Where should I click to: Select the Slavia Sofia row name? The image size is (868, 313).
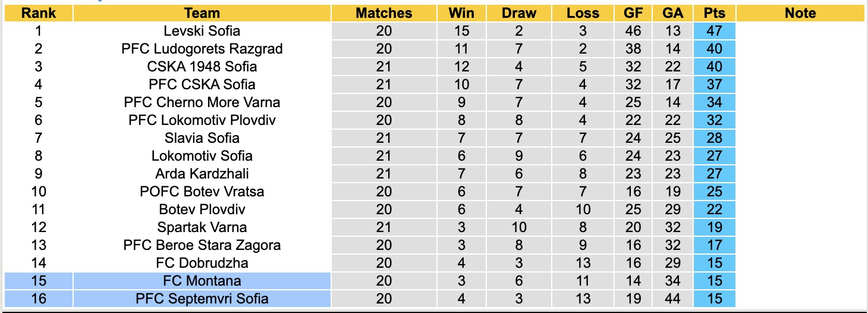click(x=202, y=138)
